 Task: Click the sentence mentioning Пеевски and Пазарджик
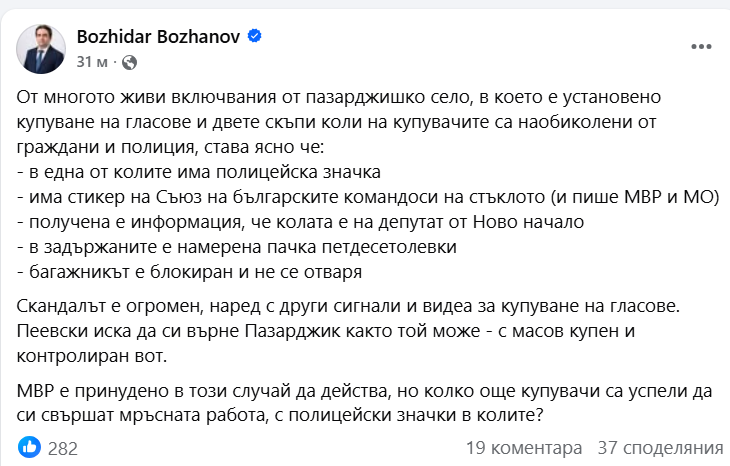(330, 330)
